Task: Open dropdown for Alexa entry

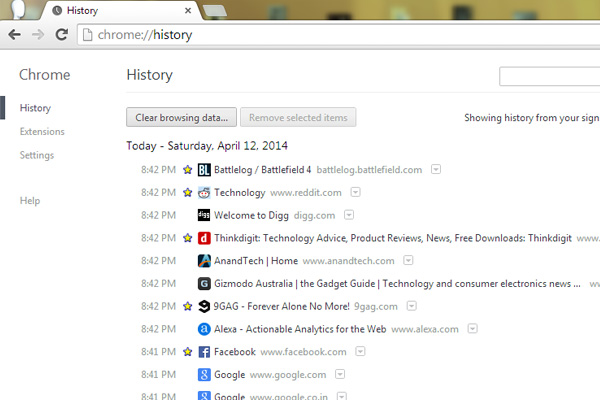Action: tap(473, 328)
